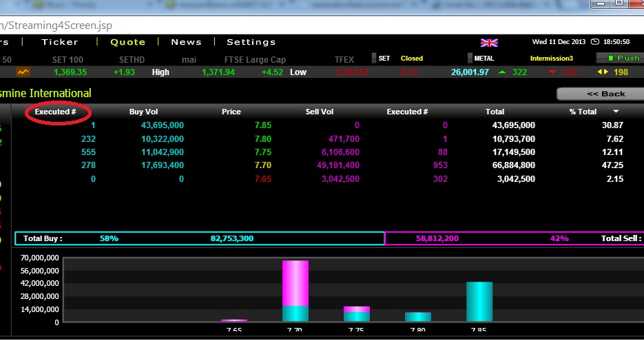644x341 pixels.
Task: Click the Total Sell 58,812,200 value
Action: point(437,238)
